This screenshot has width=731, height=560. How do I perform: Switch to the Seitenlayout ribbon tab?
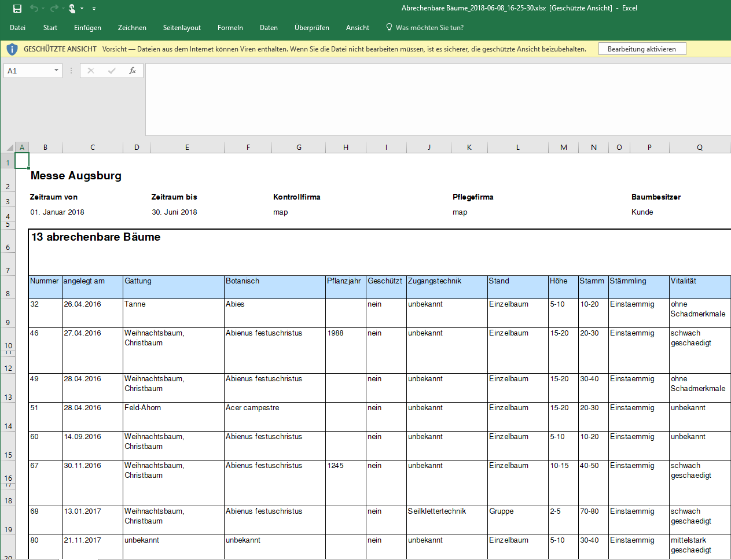click(x=182, y=28)
